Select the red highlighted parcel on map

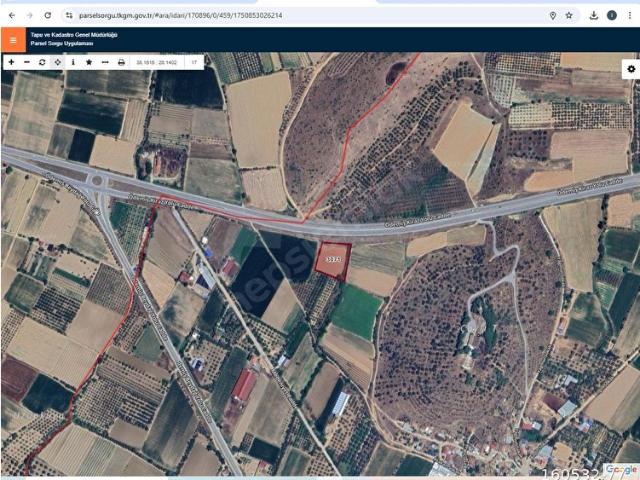[x=333, y=260]
